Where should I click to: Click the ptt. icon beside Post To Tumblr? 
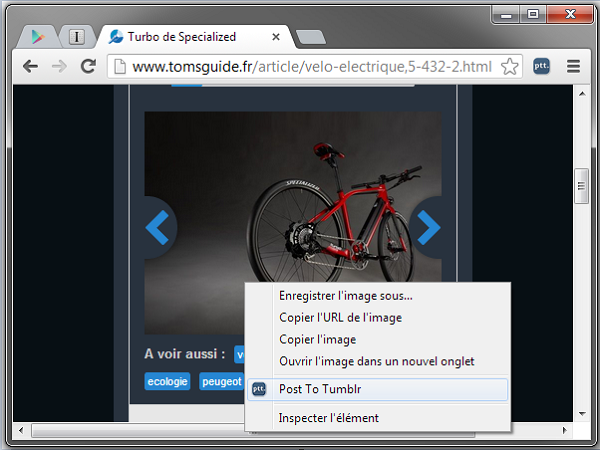pyautogui.click(x=259, y=390)
